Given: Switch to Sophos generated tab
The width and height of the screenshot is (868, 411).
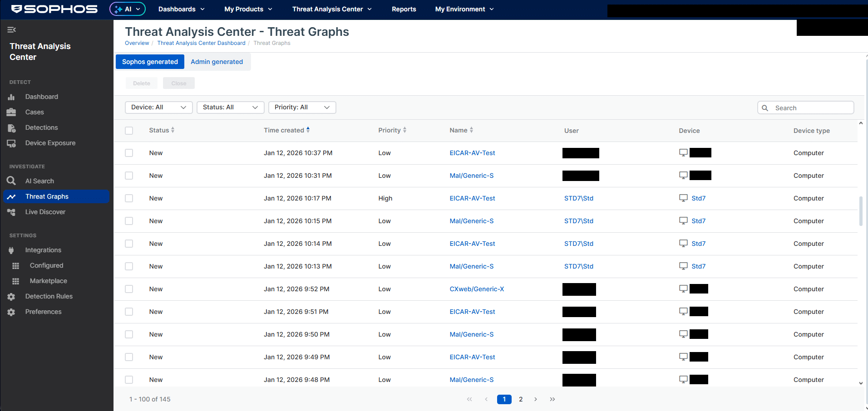Looking at the screenshot, I should coord(150,62).
